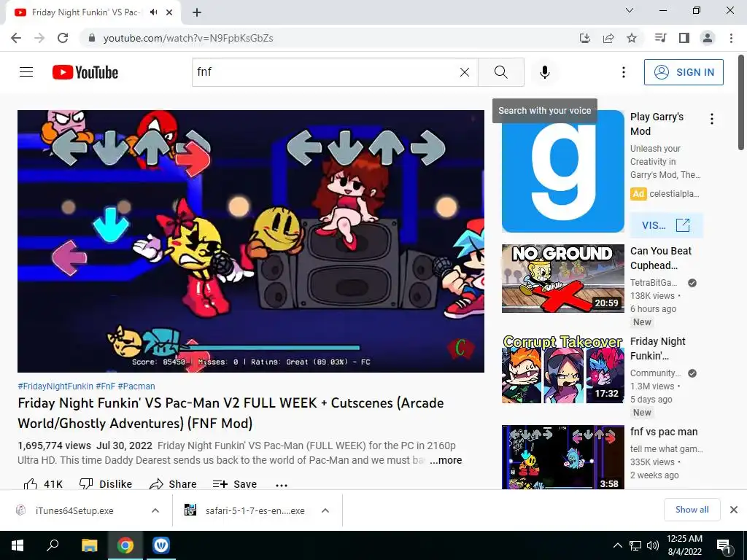Open more actions ellipsis below video
Screen dimensions: 747x560
(x=282, y=485)
